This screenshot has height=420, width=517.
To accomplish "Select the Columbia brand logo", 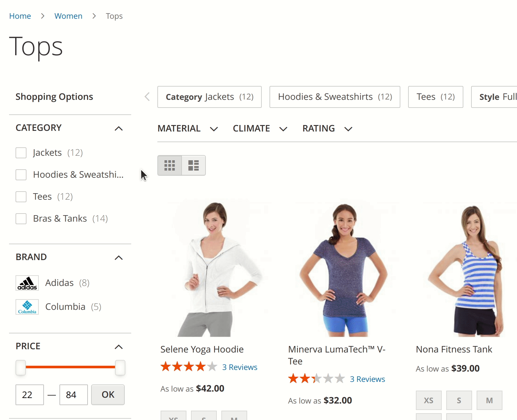I will [27, 307].
